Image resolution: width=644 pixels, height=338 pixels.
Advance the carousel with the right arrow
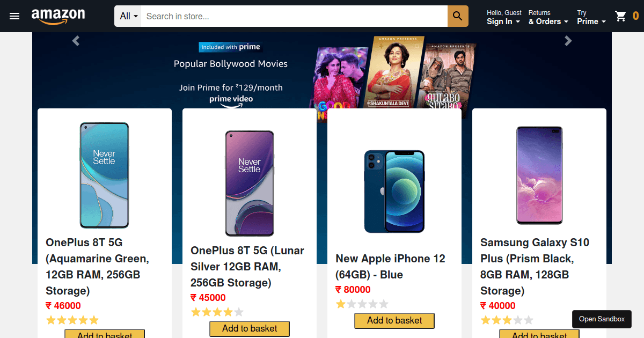pyautogui.click(x=568, y=40)
